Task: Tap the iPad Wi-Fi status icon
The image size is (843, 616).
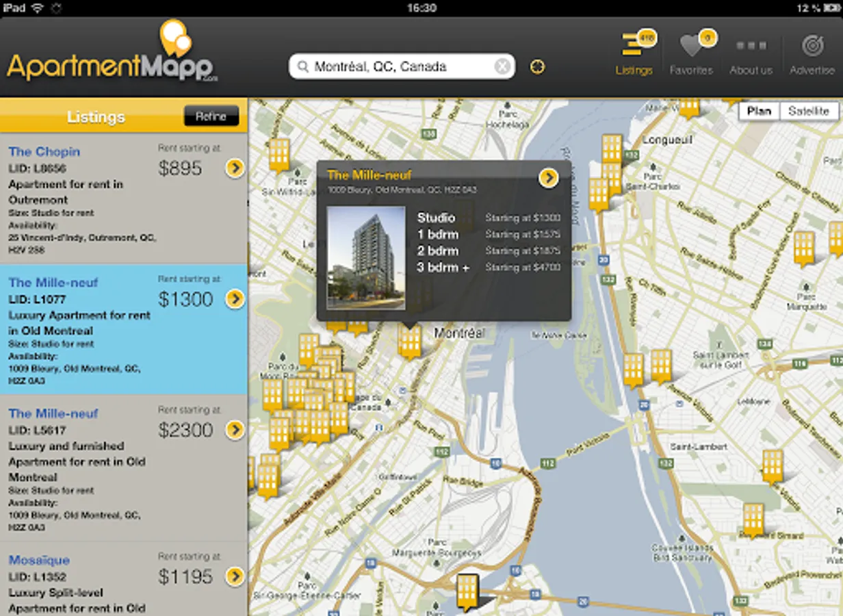Action: pos(37,8)
